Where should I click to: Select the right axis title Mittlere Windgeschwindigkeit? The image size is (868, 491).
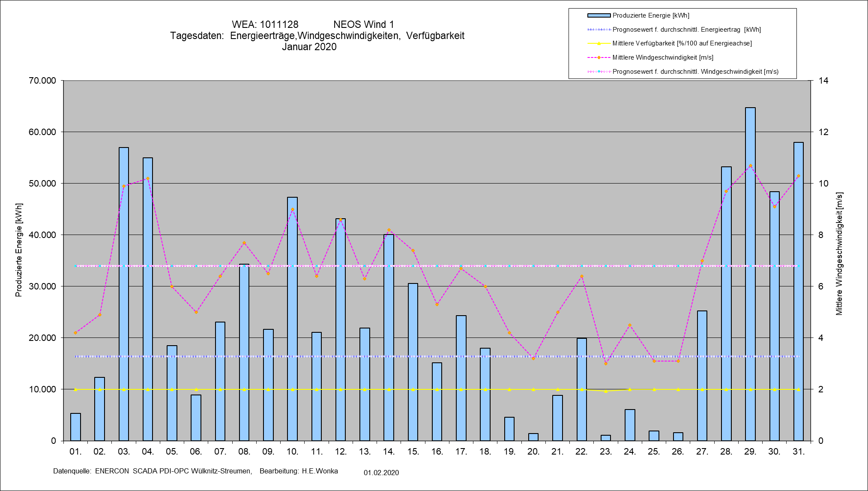pos(839,254)
